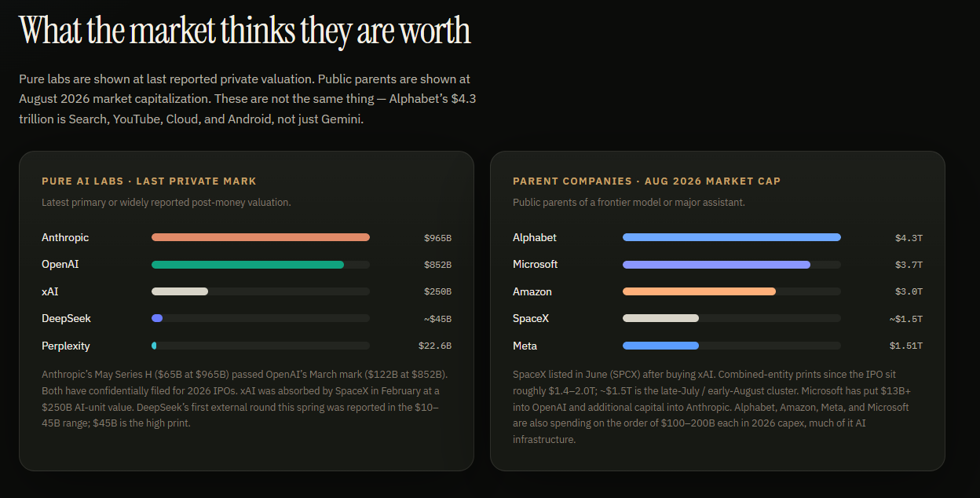
Task: Select the $965B valuation figure
Action: (x=437, y=237)
